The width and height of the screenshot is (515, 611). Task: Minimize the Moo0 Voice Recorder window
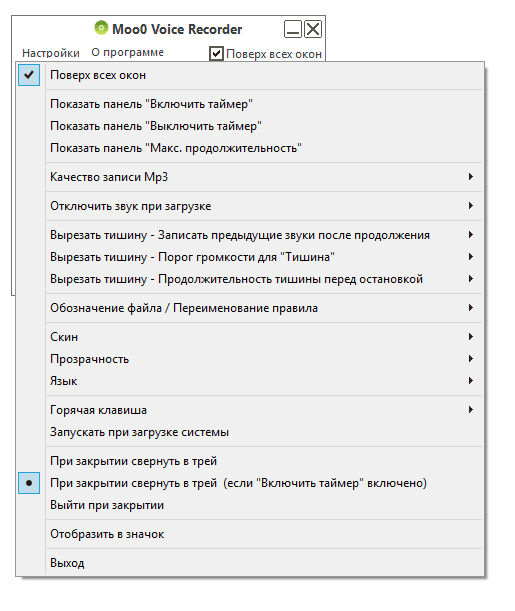pos(293,29)
